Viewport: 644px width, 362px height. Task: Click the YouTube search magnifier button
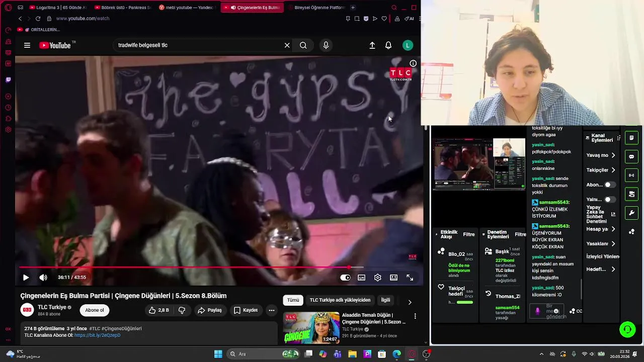(303, 45)
